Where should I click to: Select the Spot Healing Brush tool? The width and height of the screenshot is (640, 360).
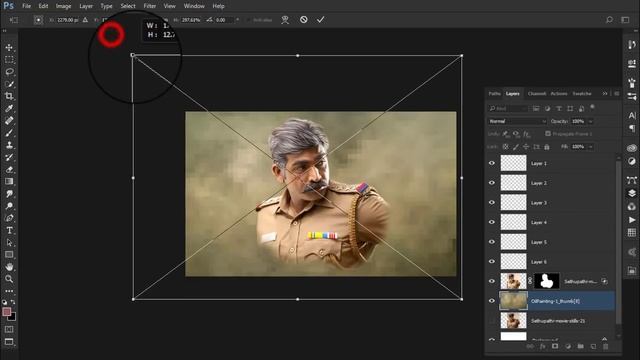[x=9, y=121]
